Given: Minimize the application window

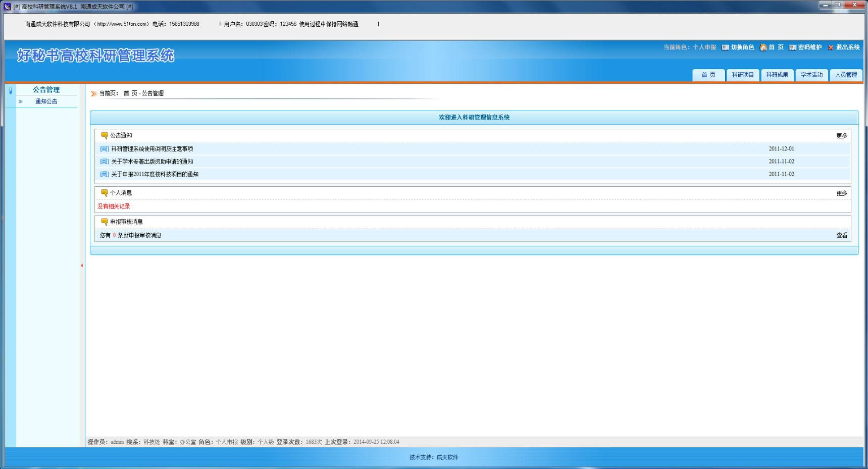Looking at the screenshot, I should tap(826, 5).
